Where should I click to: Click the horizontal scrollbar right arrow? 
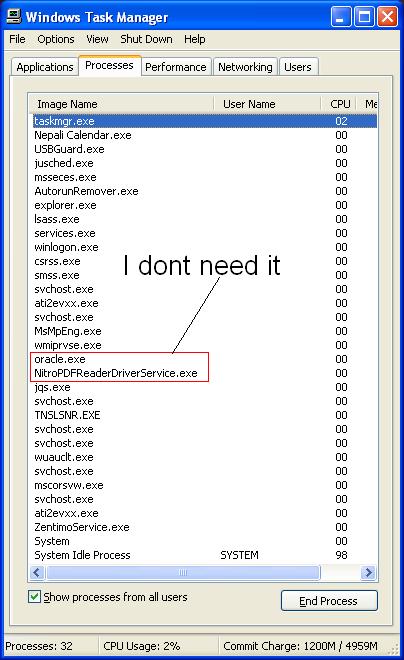pyautogui.click(x=369, y=572)
